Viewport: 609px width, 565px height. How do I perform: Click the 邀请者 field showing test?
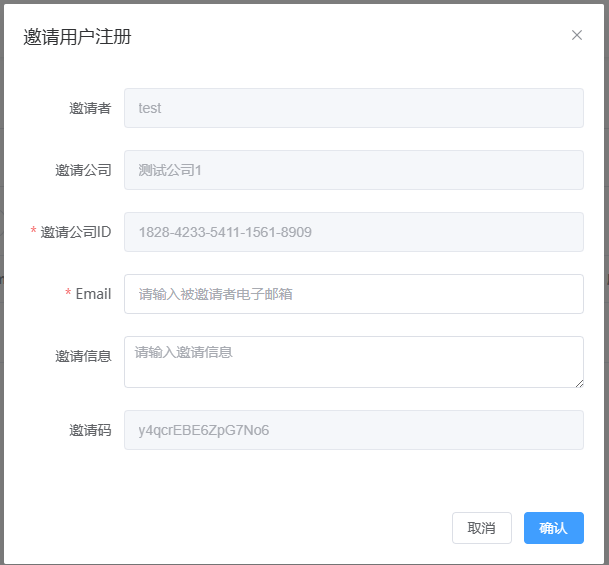click(353, 108)
